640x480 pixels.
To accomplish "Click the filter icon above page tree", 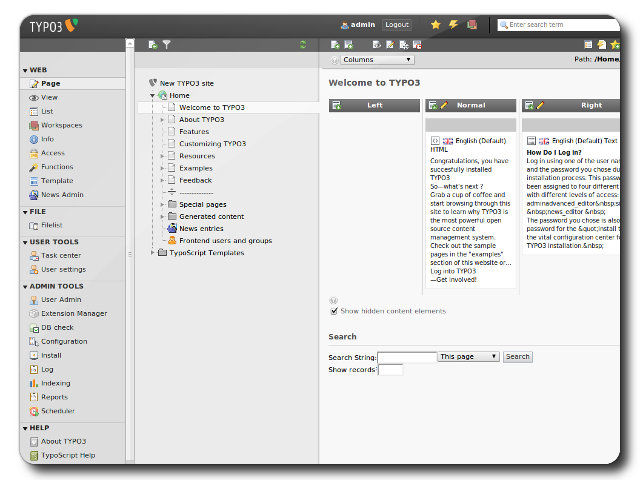I will [166, 45].
